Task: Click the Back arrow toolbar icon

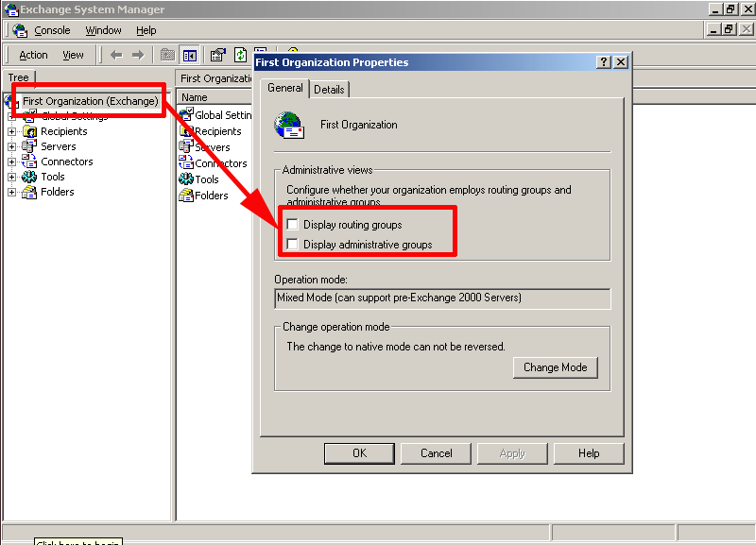Action: coord(116,56)
